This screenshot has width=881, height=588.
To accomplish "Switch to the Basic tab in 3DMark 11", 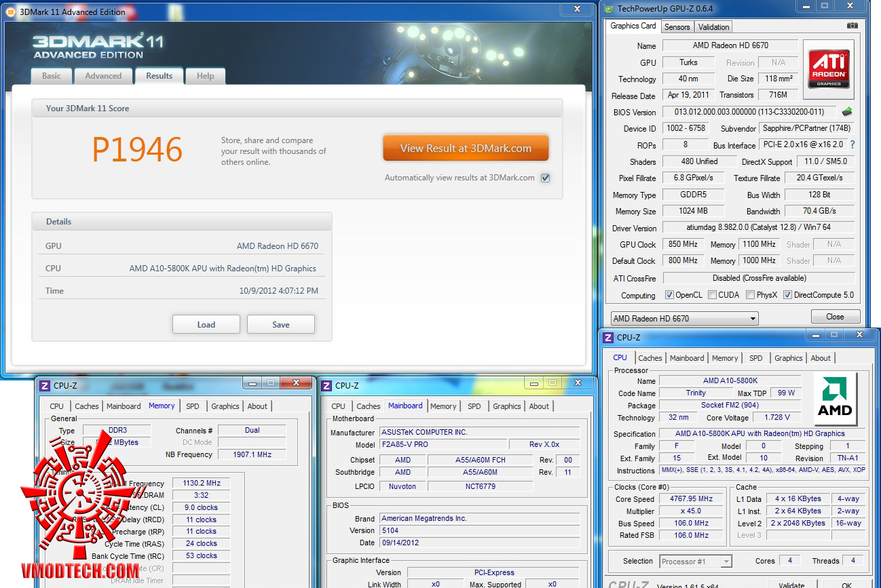I will pyautogui.click(x=52, y=76).
